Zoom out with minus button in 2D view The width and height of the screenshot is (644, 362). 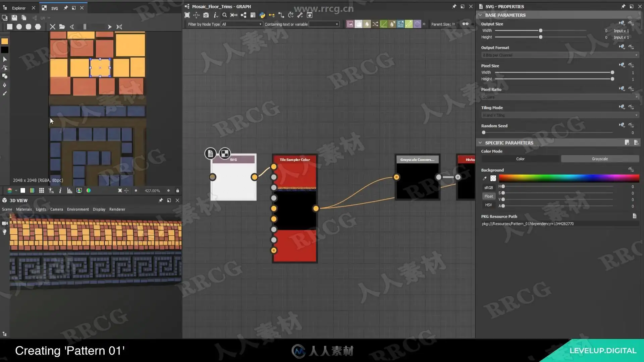[136, 191]
